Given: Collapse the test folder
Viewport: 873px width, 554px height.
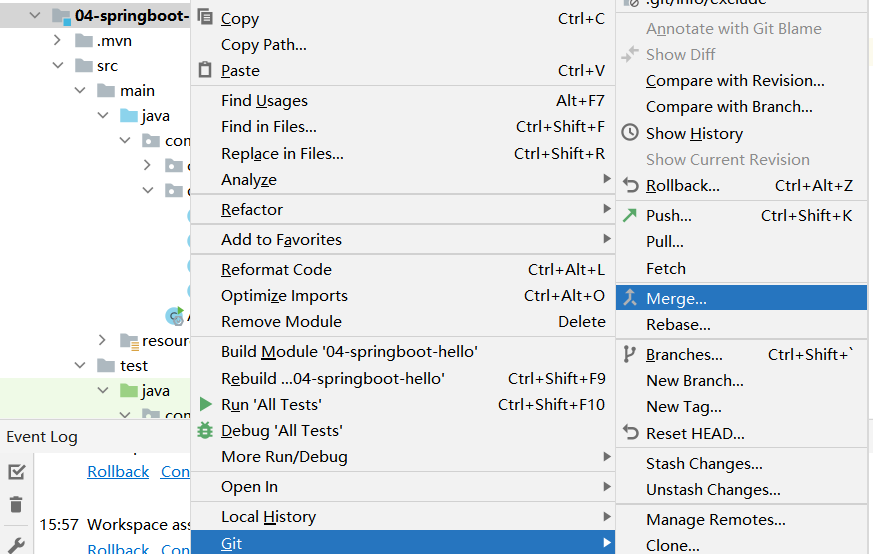Looking at the screenshot, I should tap(80, 365).
